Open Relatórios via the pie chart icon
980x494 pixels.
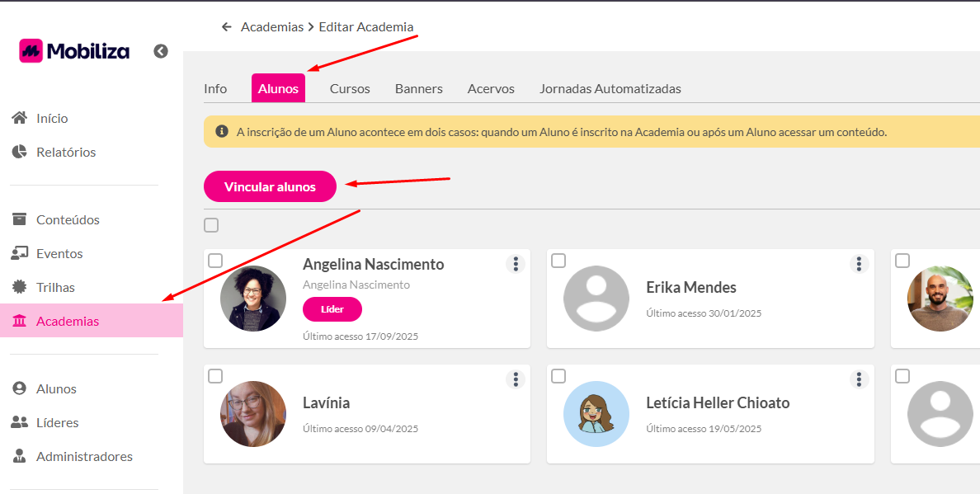tap(20, 152)
